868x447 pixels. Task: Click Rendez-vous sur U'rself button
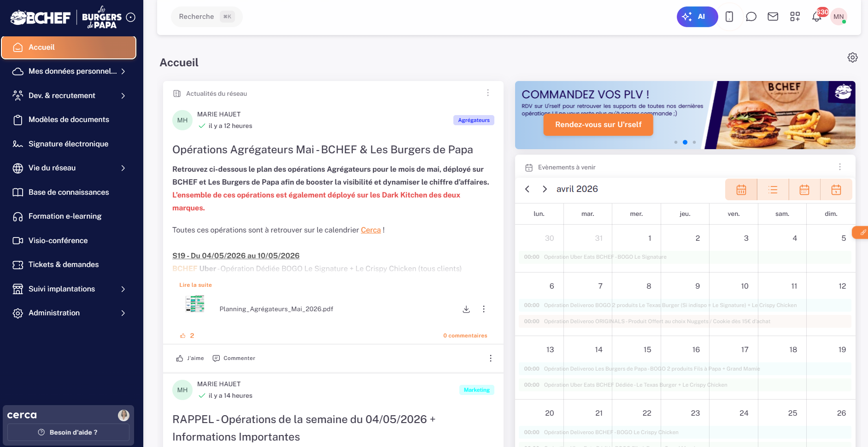[598, 125]
